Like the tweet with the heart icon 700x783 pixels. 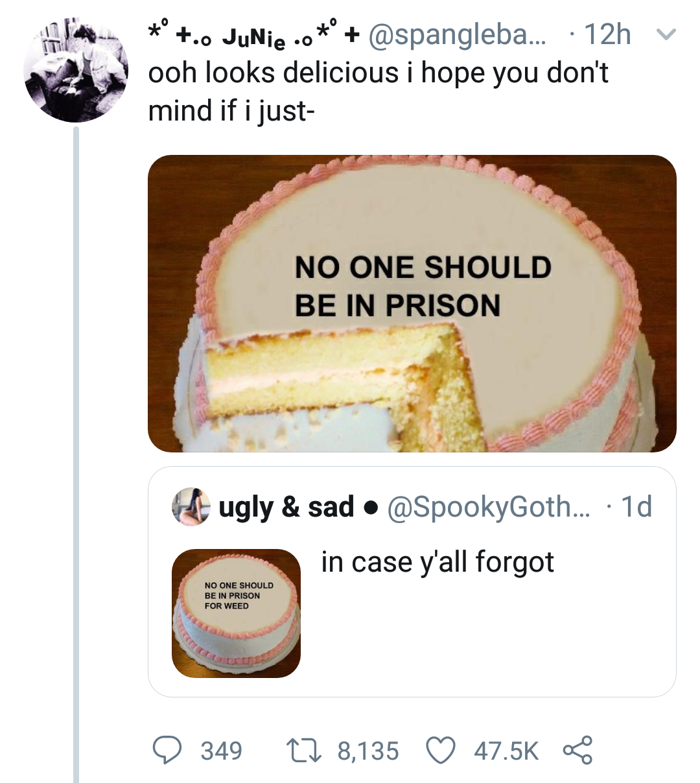(x=441, y=750)
